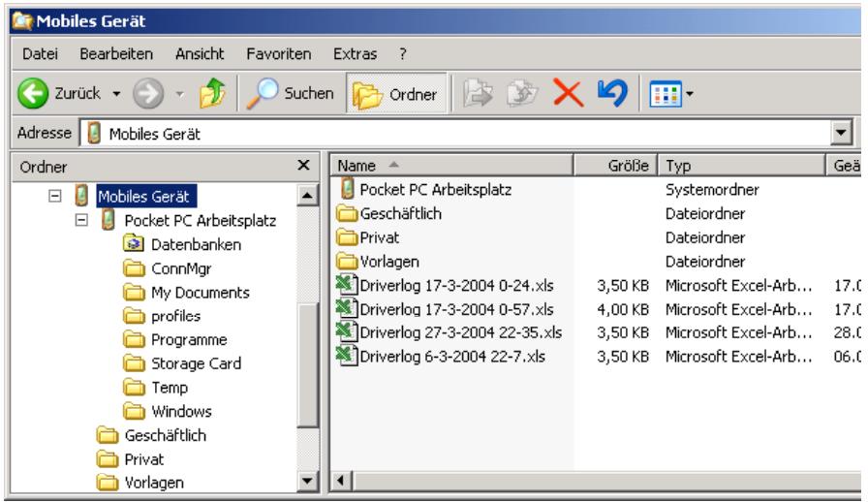Click the grey forward arrow icon
This screenshot has width=868, height=502.
point(148,93)
